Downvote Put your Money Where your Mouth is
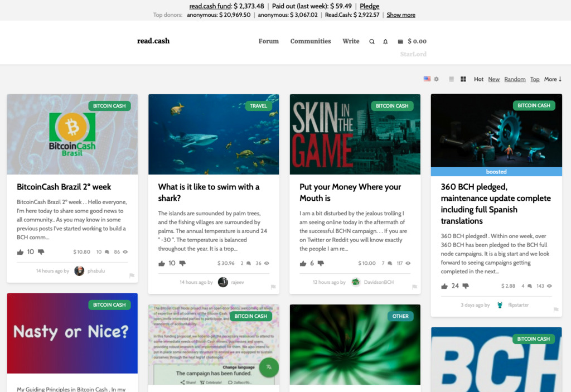The width and height of the screenshot is (571, 392). [x=321, y=263]
